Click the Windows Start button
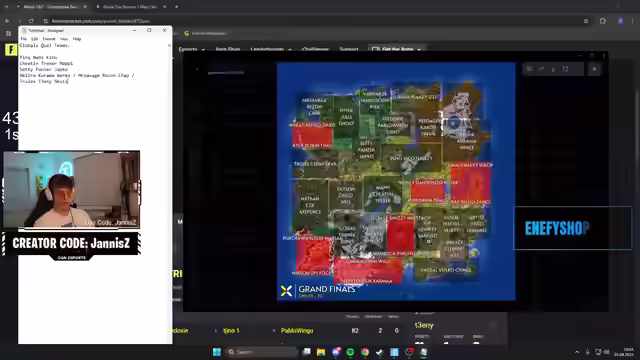The image size is (640, 360). [x=217, y=352]
